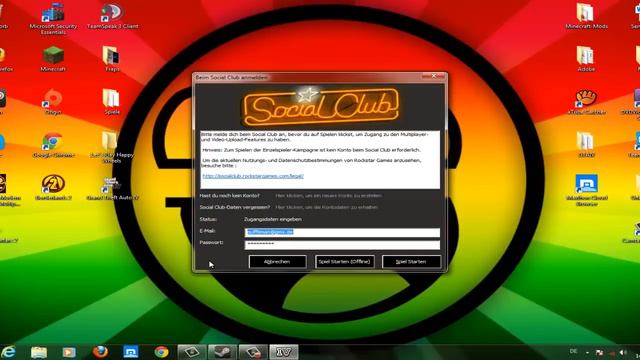Launch the Origin desktop shortcut
The image size is (640, 360).
pos(53,102)
